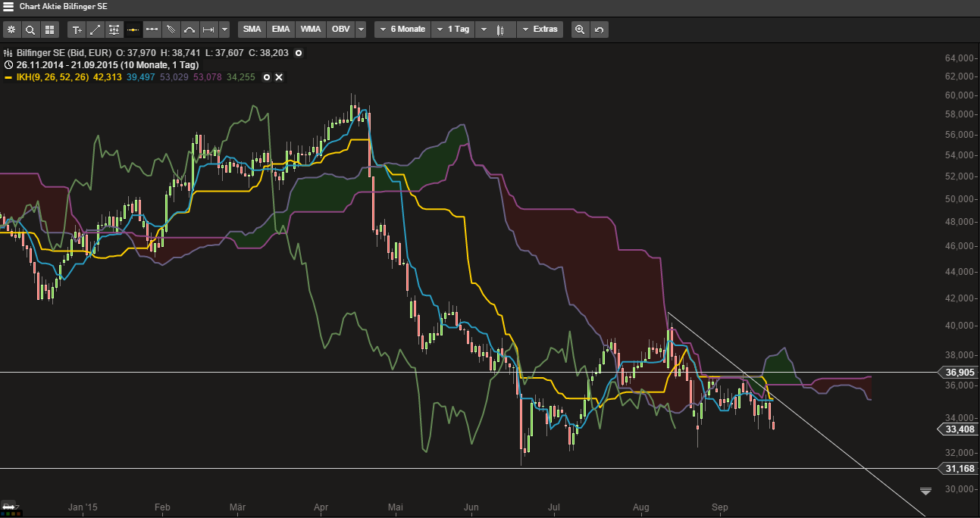Select the channel/grid drawing tool
The image size is (980, 518).
pyautogui.click(x=114, y=30)
